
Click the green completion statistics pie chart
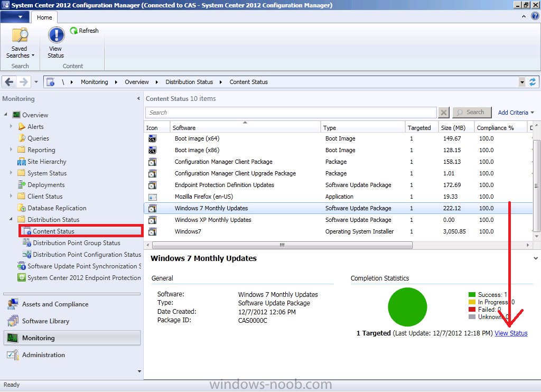[407, 307]
